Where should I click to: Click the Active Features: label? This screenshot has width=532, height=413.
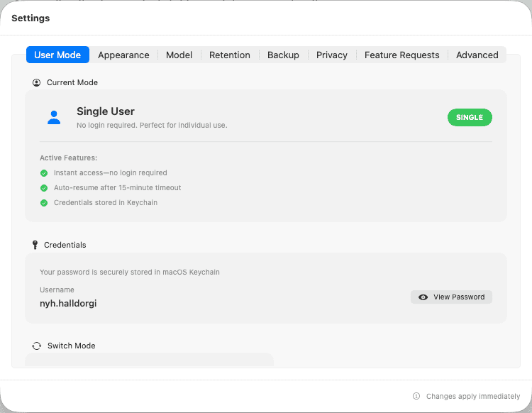click(x=69, y=158)
